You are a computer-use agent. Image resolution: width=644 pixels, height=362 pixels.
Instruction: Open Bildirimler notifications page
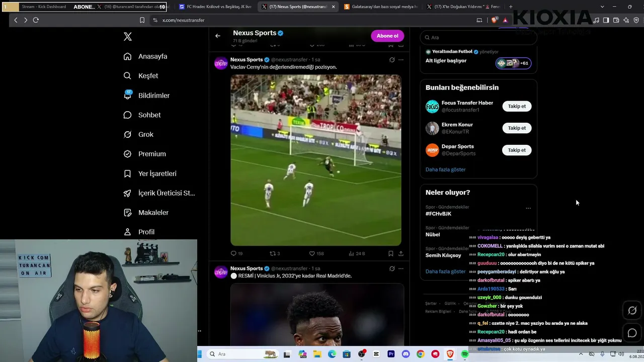pyautogui.click(x=146, y=96)
